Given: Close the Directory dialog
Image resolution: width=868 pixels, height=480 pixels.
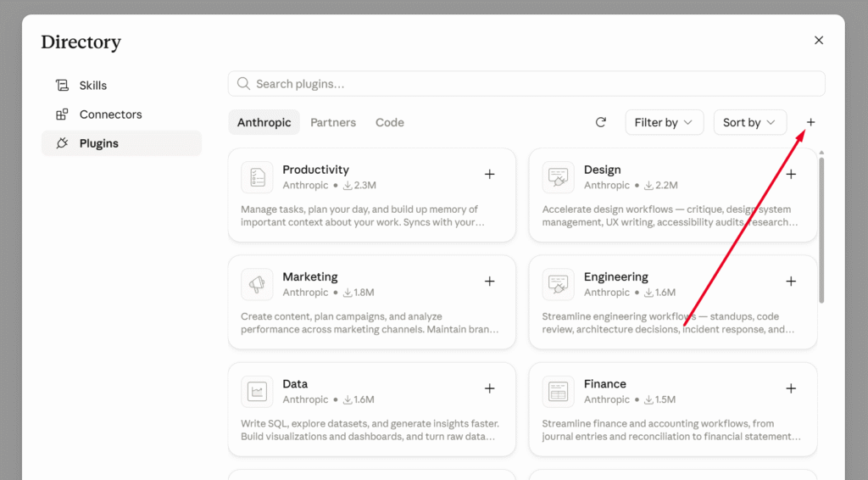Looking at the screenshot, I should pyautogui.click(x=819, y=41).
